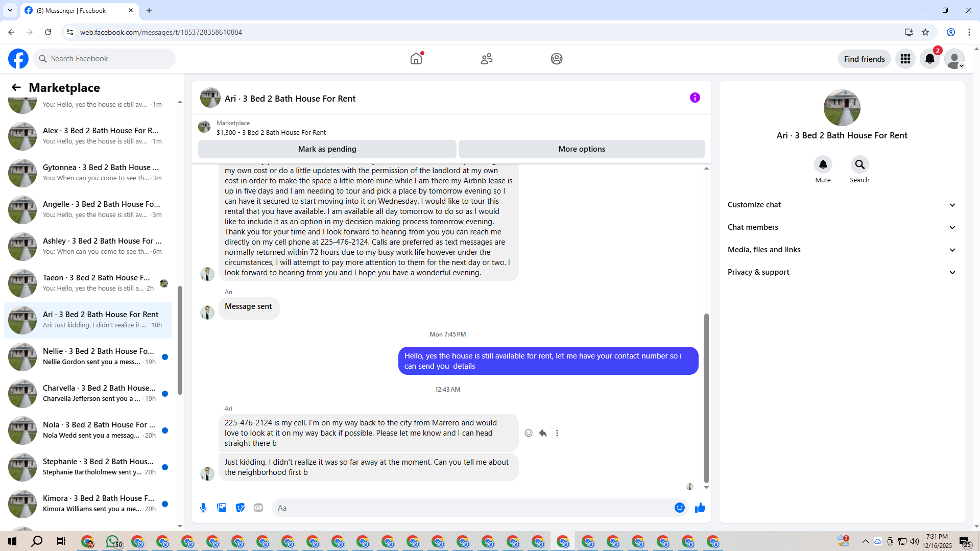The image size is (980, 551).
Task: Open more options for Ari's message
Action: coord(557,433)
